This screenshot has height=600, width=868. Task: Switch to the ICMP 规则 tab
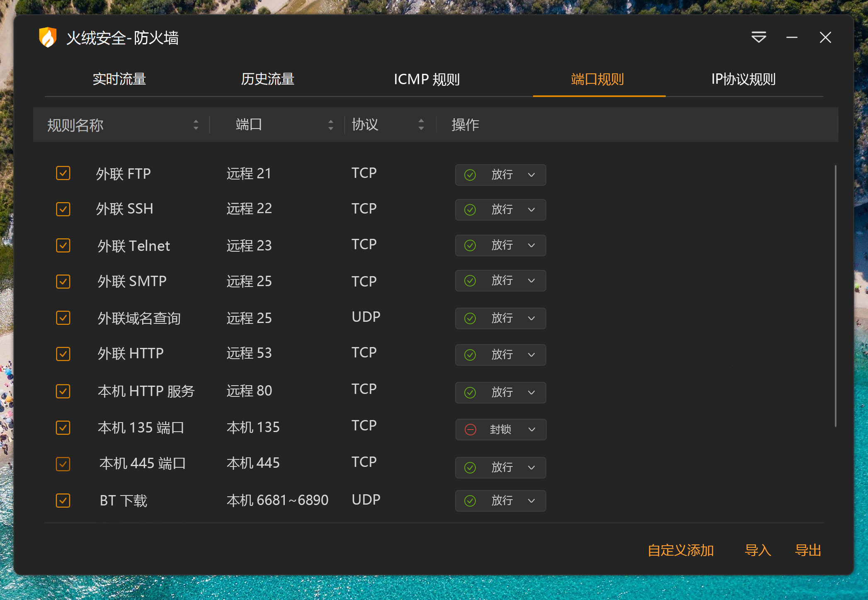pos(427,79)
